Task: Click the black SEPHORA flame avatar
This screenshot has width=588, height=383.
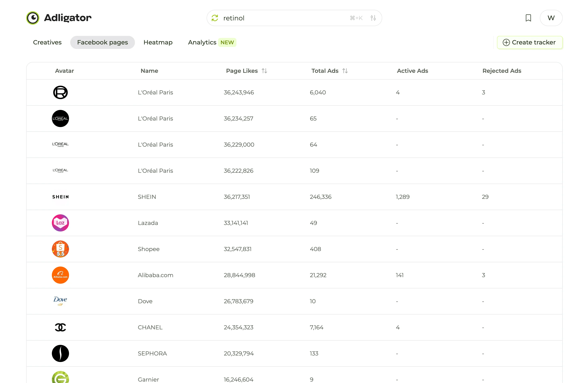Action: coord(60,353)
